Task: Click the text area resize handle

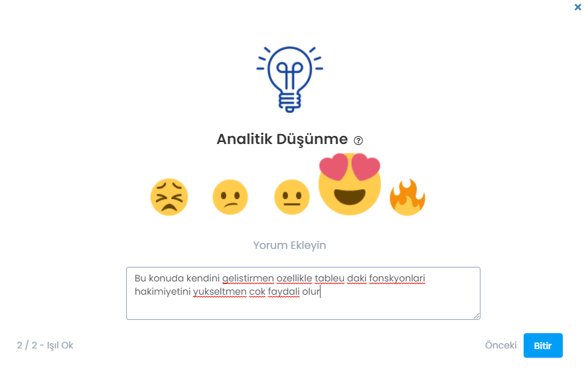Action: tap(477, 316)
